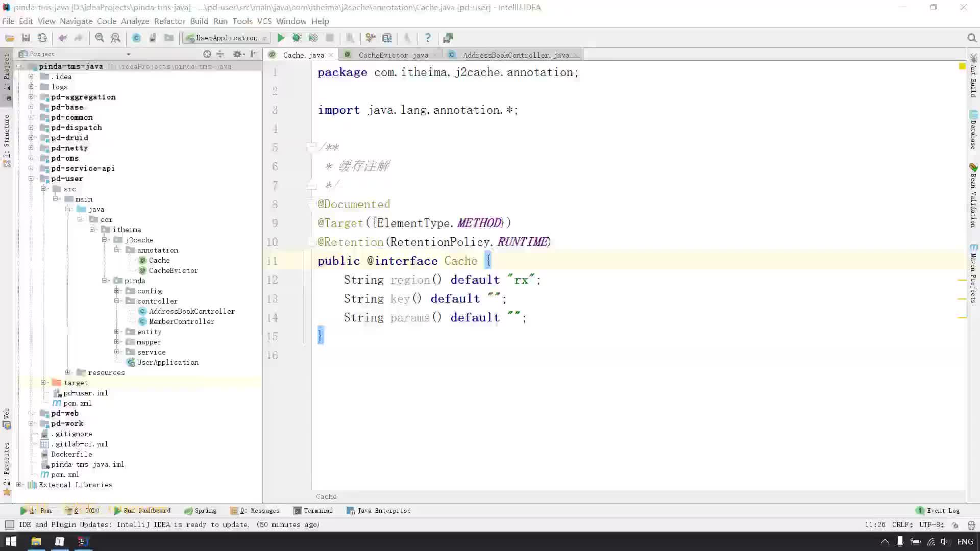
Task: Click the inspection profile icon in status bar
Action: click(x=971, y=525)
